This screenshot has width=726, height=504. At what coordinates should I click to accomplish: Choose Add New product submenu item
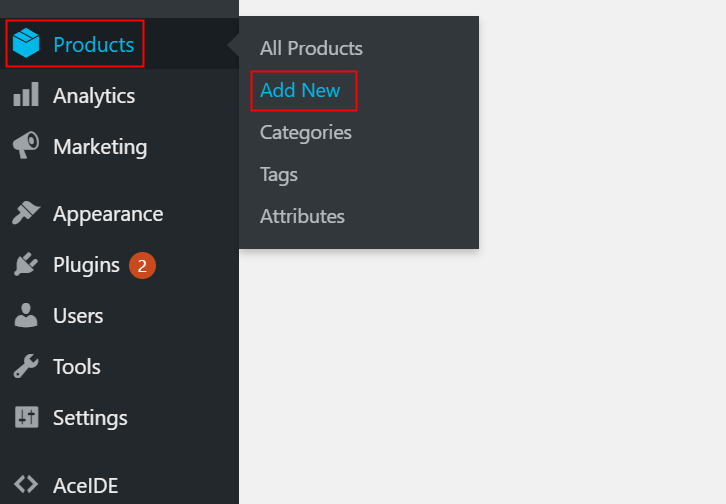[x=300, y=90]
